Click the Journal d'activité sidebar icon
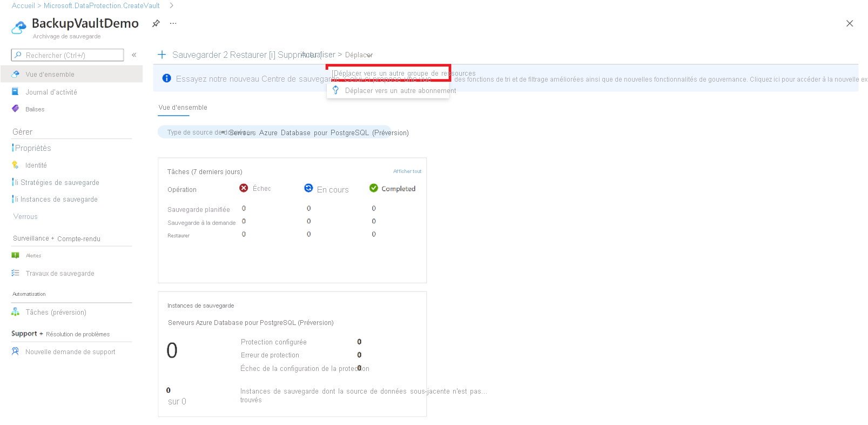 pyautogui.click(x=15, y=92)
